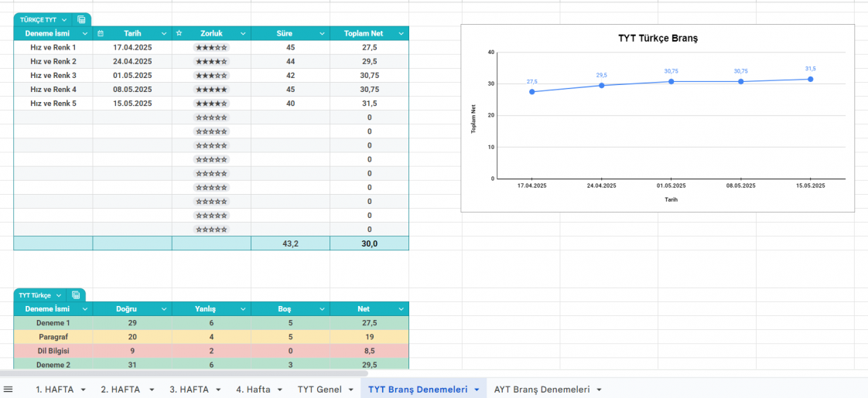Open the all sheets list icon
The height and width of the screenshot is (398, 868).
point(9,389)
